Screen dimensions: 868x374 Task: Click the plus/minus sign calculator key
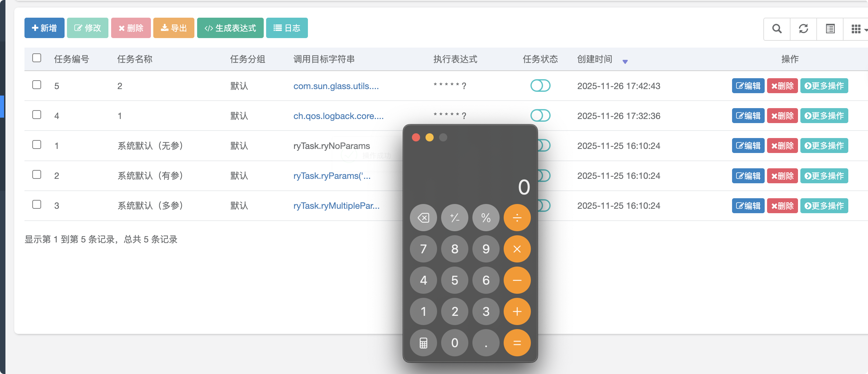coord(454,218)
